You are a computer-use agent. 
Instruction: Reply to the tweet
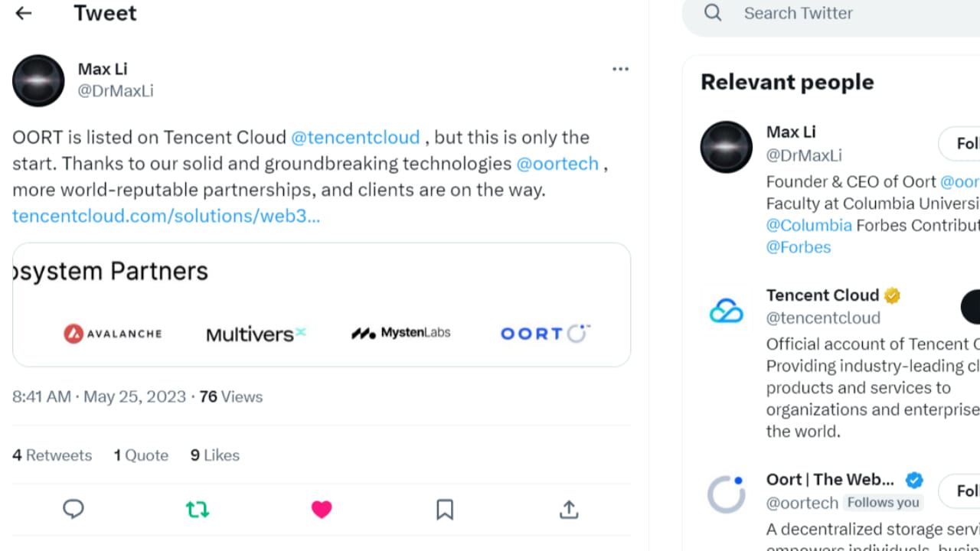(x=73, y=509)
